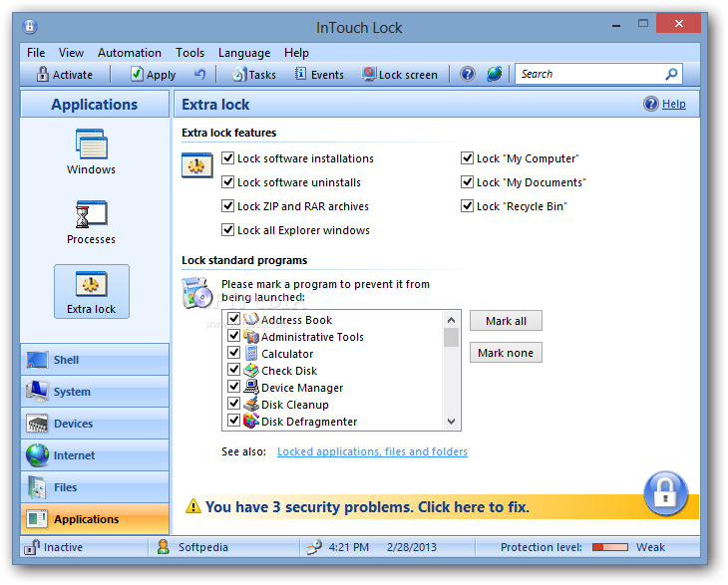728x585 pixels.
Task: Open the Tools menu
Action: (x=189, y=53)
